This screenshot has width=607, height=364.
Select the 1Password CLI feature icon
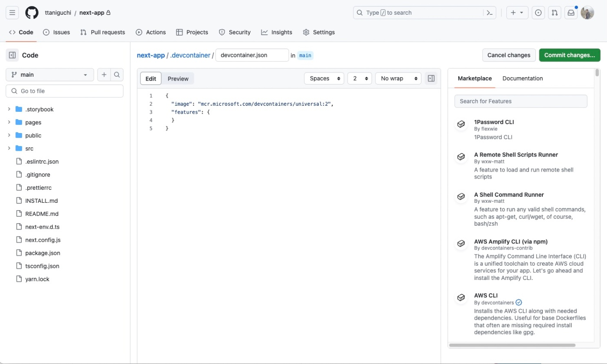click(461, 124)
